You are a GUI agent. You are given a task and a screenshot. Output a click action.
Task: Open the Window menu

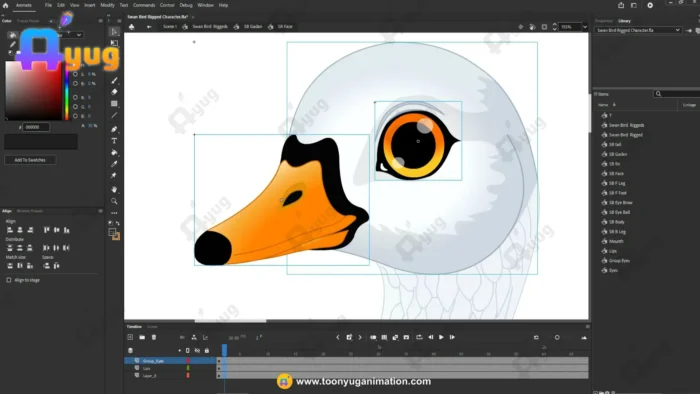205,5
